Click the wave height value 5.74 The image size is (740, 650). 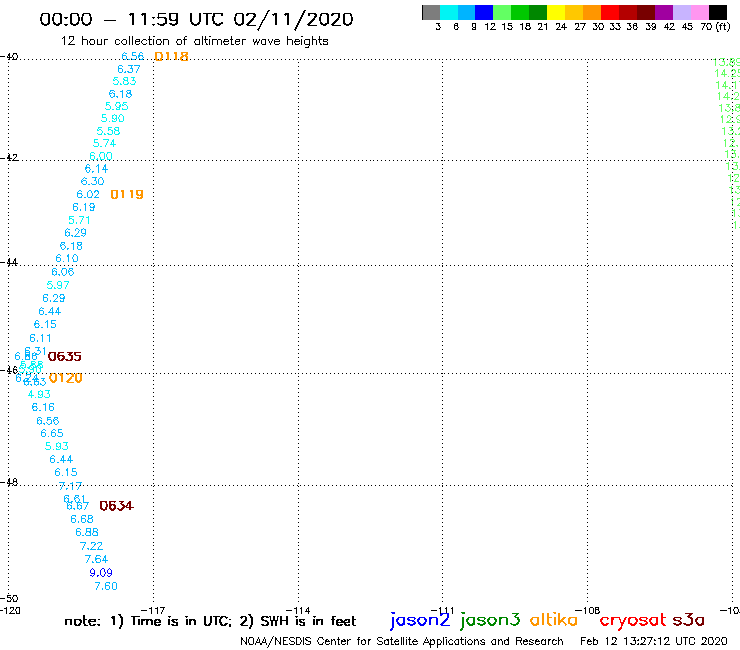[x=104, y=144]
